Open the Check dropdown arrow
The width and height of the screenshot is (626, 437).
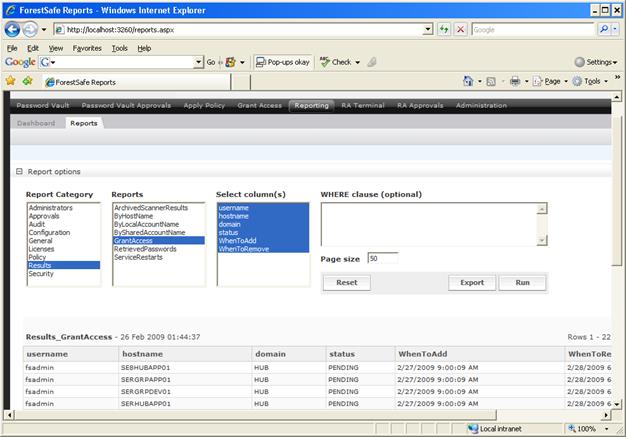357,62
